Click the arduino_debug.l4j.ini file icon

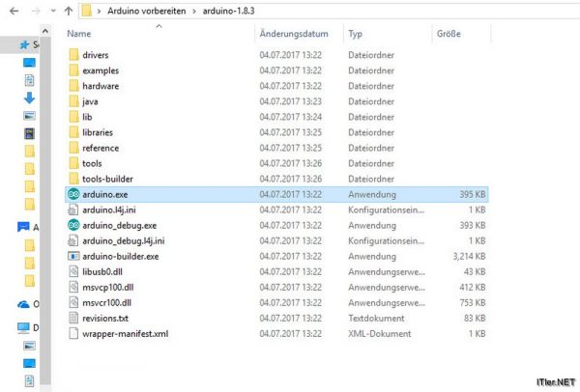tap(73, 240)
